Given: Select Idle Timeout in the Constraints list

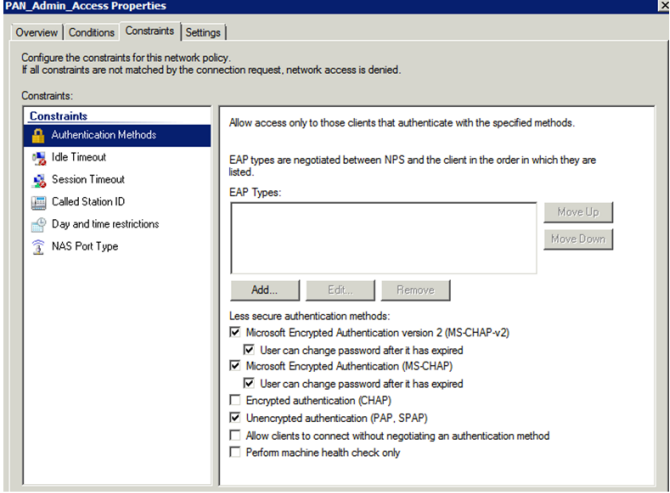Looking at the screenshot, I should click(79, 157).
